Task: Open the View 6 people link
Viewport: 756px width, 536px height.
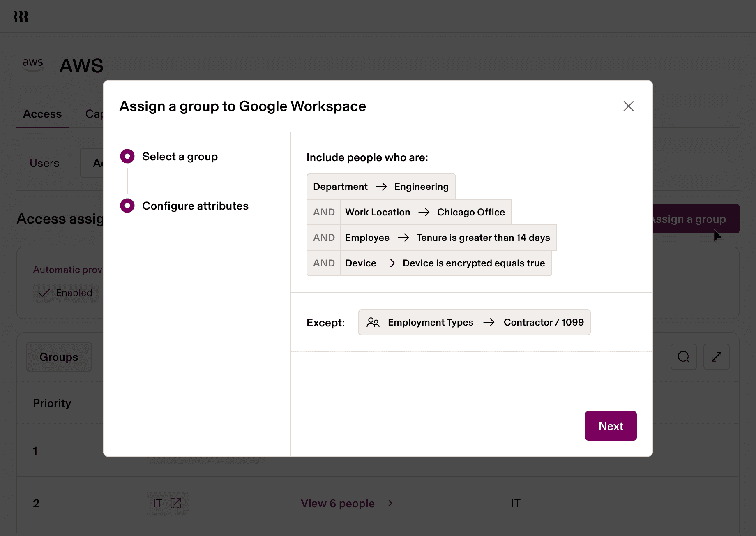Action: (x=338, y=504)
